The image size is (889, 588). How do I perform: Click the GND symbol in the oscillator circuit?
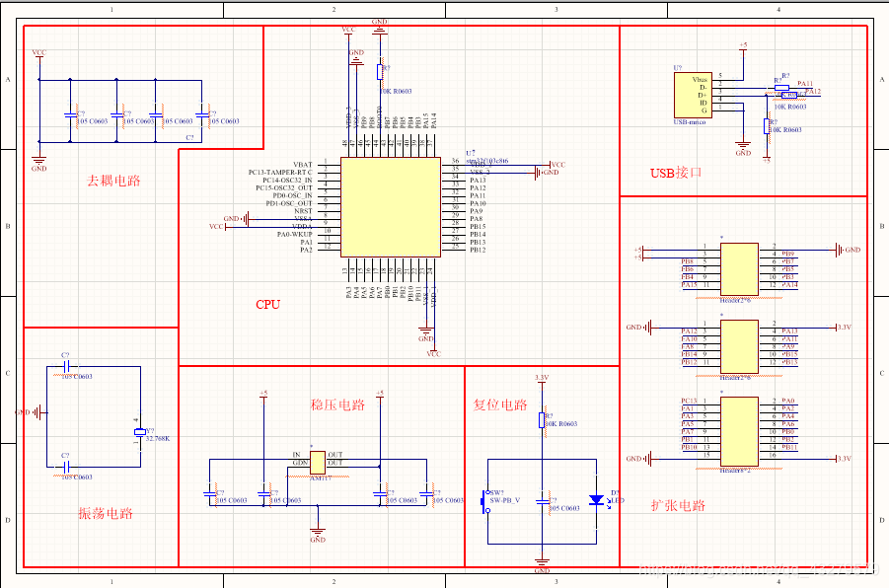click(x=32, y=412)
